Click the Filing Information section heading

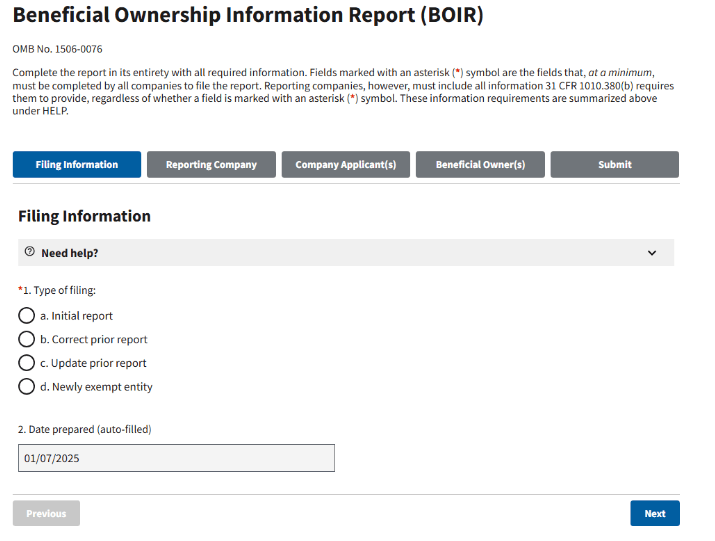[x=84, y=216]
